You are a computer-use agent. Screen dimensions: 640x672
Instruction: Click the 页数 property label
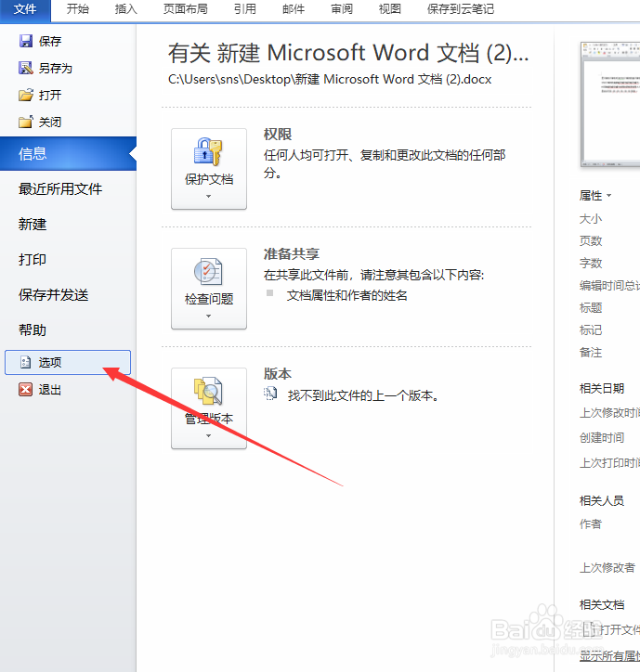pyautogui.click(x=591, y=240)
